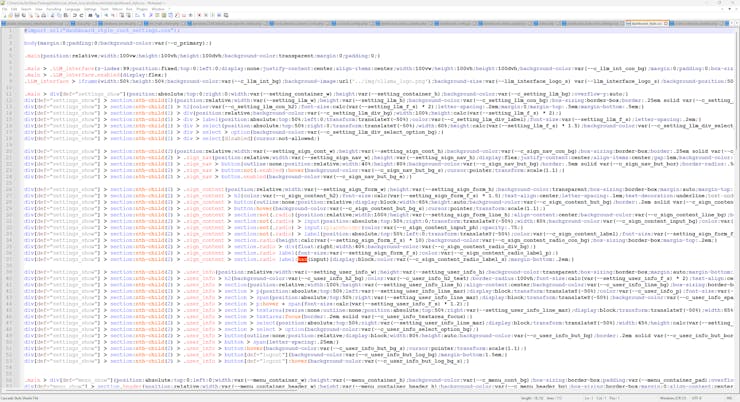Click Run a Macro Multiple Times icon
740x402 pixels.
pyautogui.click(x=219, y=15)
